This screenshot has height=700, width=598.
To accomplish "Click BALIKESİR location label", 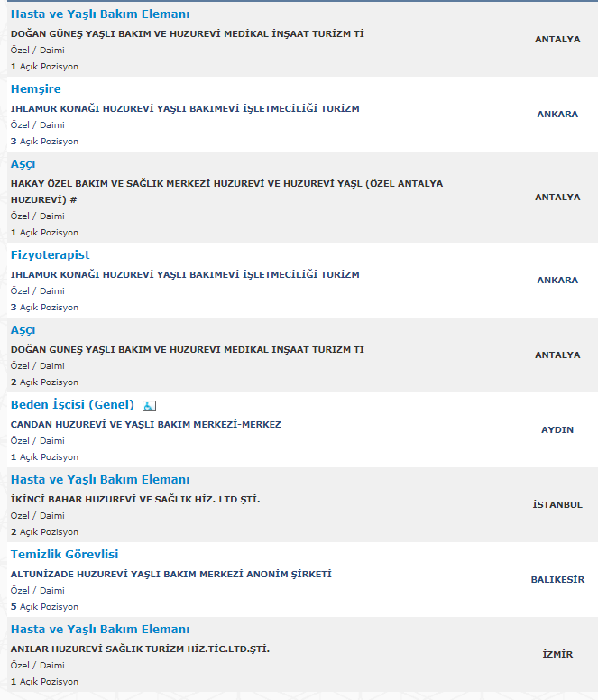I will click(557, 579).
